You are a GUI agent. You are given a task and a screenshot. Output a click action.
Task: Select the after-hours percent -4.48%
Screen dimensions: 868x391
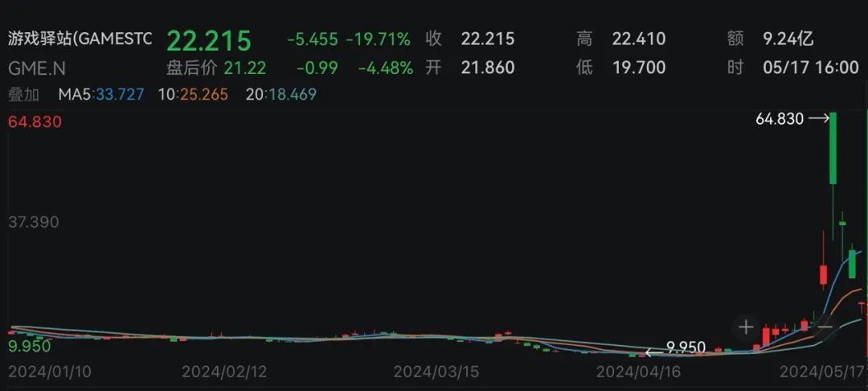coord(385,68)
